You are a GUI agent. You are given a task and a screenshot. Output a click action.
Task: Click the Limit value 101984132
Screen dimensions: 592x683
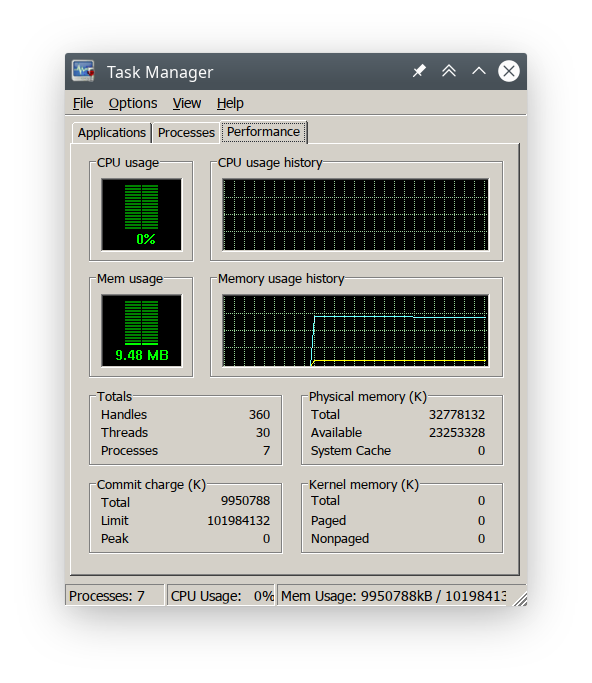(x=238, y=521)
